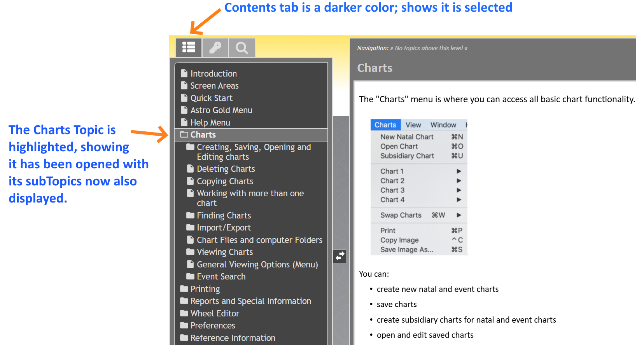Screen dimensions: 644x351
Task: Click the page icon beside Introduction
Action: [184, 73]
